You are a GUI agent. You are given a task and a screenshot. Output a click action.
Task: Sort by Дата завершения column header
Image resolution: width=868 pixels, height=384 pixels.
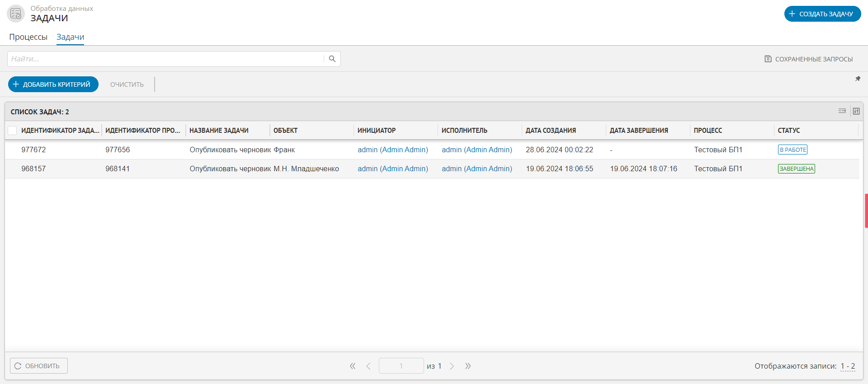pos(639,131)
